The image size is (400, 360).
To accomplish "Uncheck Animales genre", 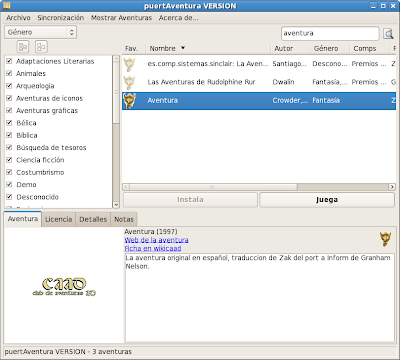I will click(x=9, y=73).
